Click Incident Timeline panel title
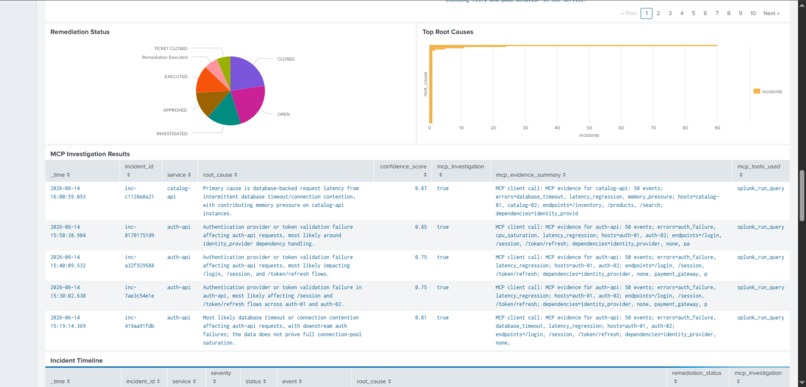 76,361
